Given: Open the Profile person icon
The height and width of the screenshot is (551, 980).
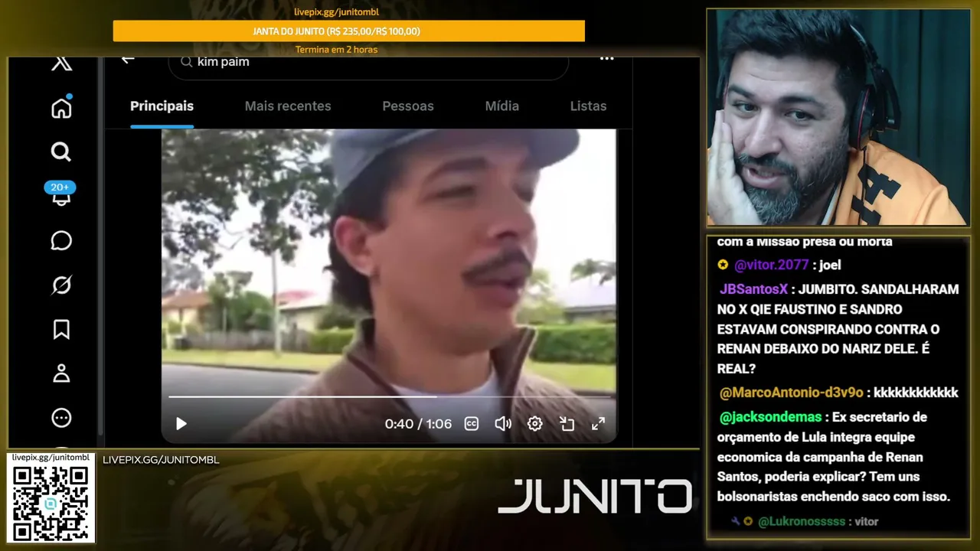Looking at the screenshot, I should (x=61, y=373).
